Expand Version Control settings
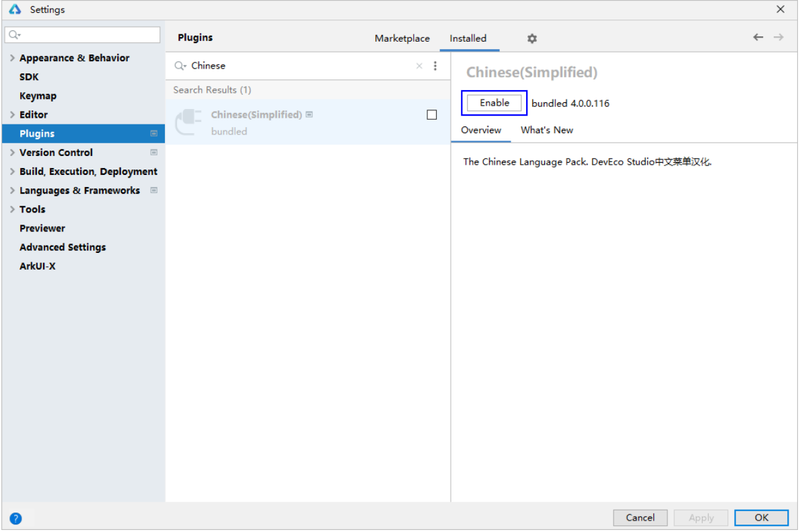Screen dimensions: 800x532 [x=11, y=153]
